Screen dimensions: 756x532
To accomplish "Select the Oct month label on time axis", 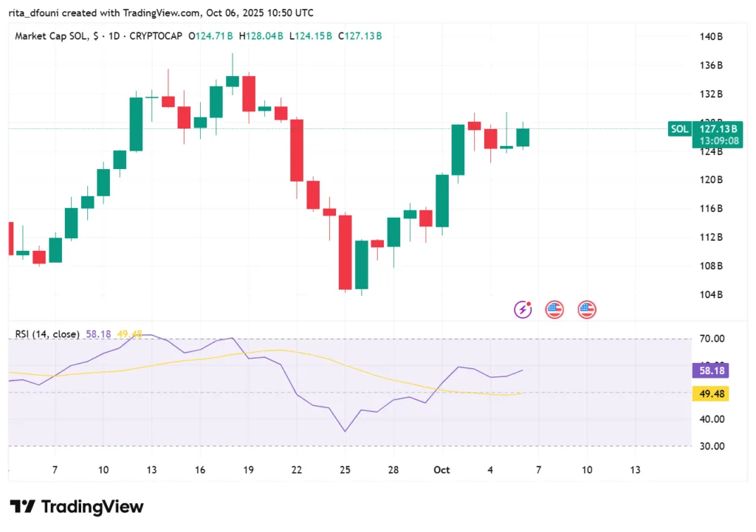I will point(442,470).
